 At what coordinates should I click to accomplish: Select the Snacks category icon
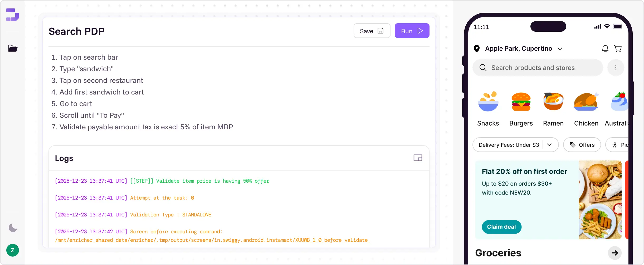point(488,102)
